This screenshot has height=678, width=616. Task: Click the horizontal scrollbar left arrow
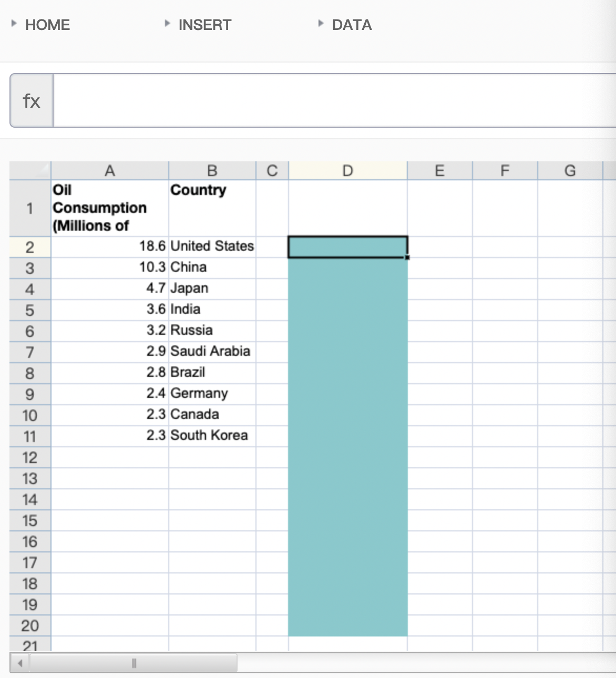click(x=20, y=663)
